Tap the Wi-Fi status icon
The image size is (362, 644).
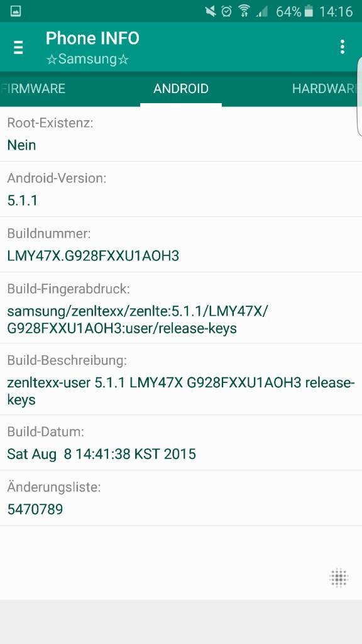244,11
